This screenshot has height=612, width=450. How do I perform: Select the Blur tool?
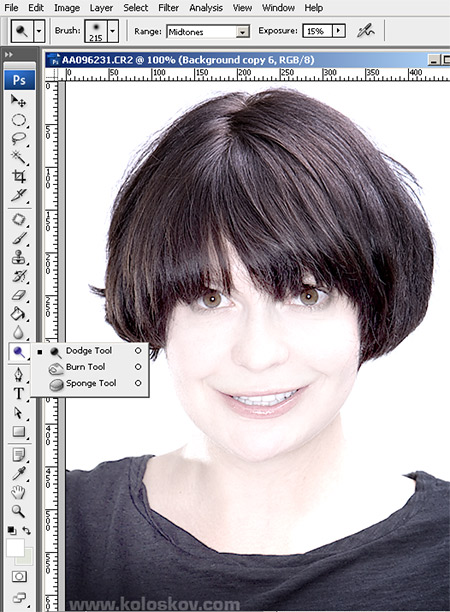[x=18, y=333]
